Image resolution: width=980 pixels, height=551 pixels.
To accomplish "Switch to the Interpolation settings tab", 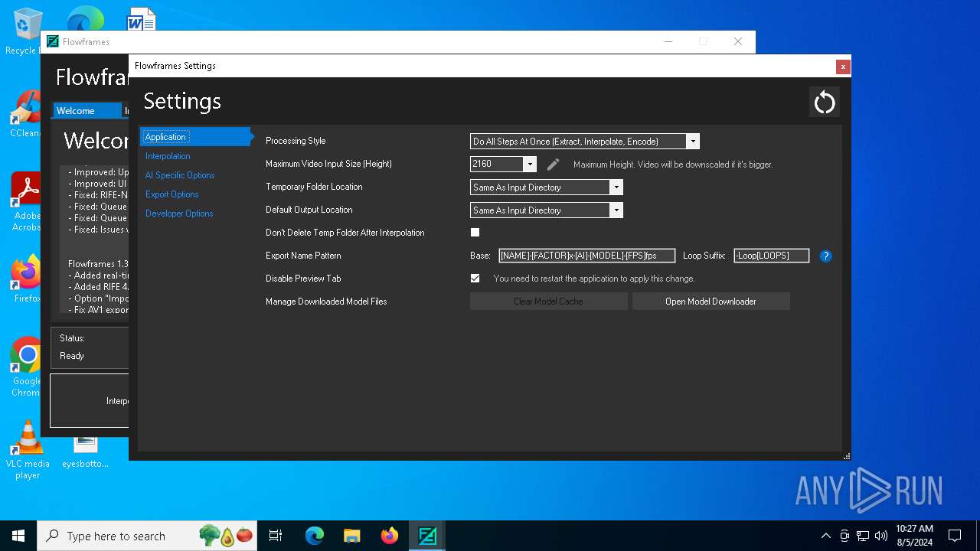I will (x=168, y=156).
